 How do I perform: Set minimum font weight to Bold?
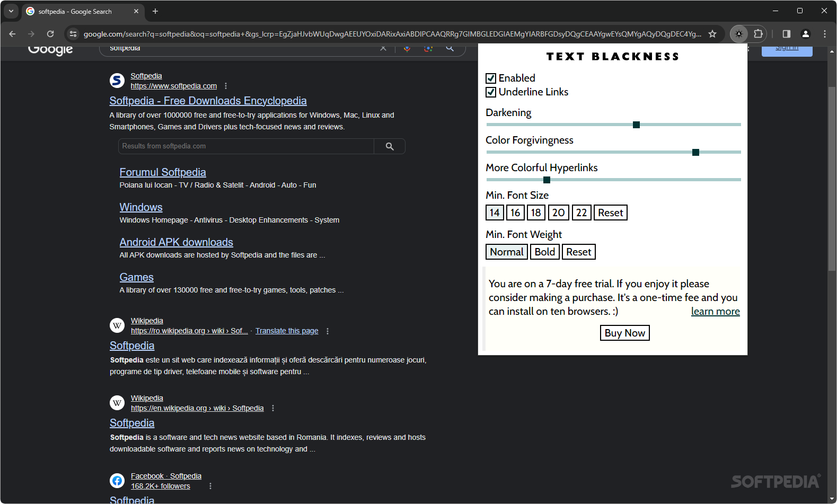pos(545,252)
